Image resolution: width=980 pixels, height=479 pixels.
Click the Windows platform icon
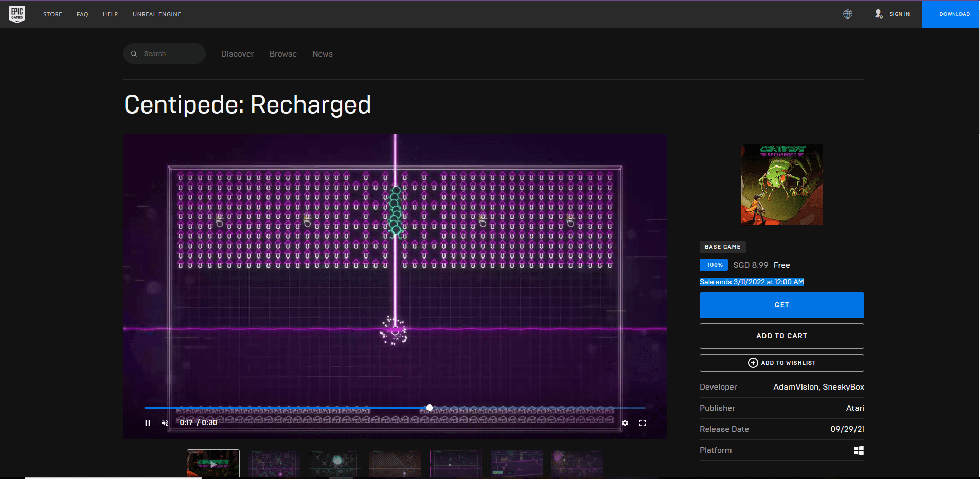(859, 450)
